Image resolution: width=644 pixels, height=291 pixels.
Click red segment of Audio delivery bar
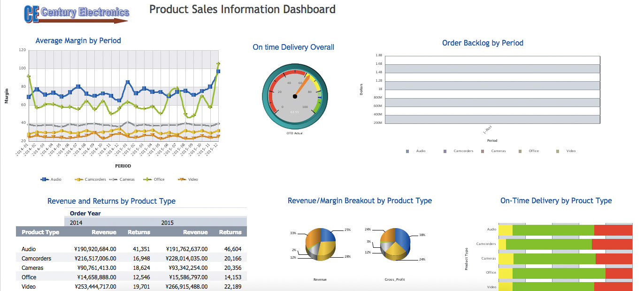pyautogui.click(x=613, y=230)
